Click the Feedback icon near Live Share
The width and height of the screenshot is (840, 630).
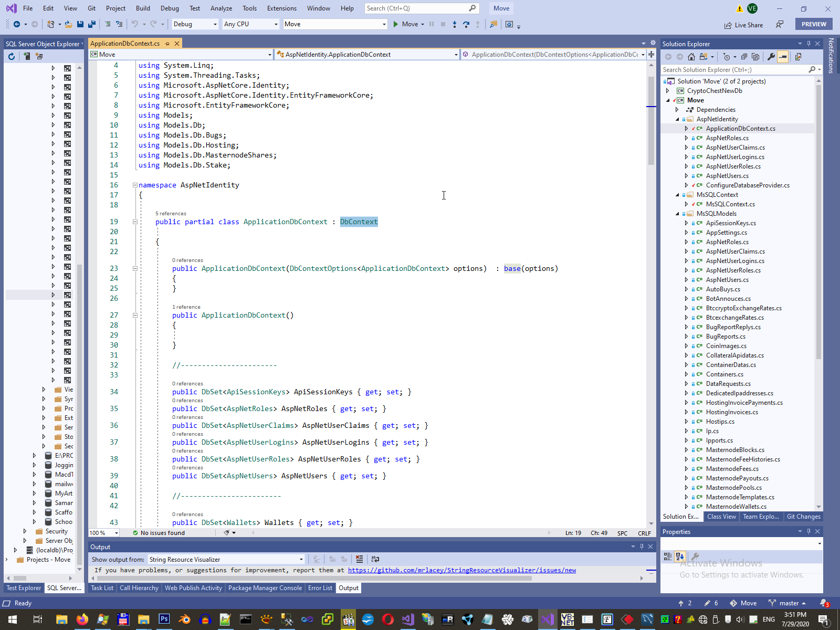click(x=780, y=24)
